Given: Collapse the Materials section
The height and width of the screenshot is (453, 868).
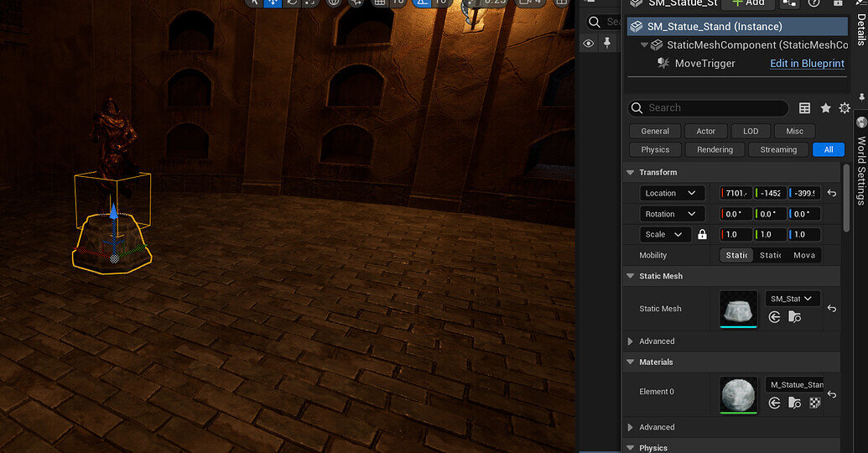Looking at the screenshot, I should 630,362.
